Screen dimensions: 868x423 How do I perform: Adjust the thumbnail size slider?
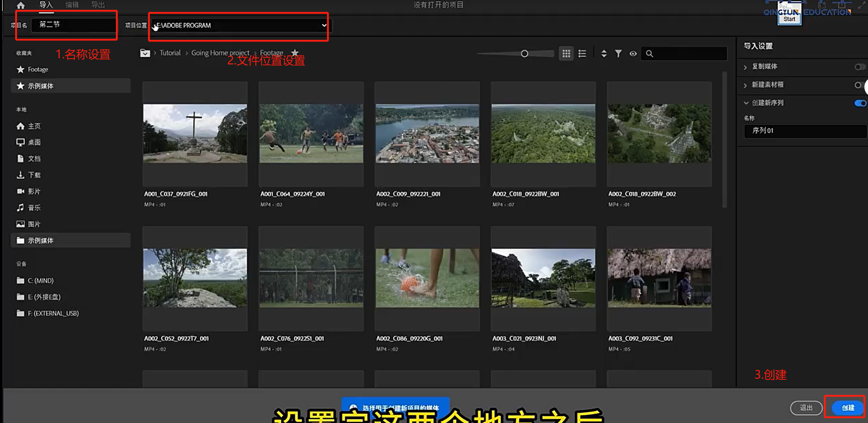point(524,54)
